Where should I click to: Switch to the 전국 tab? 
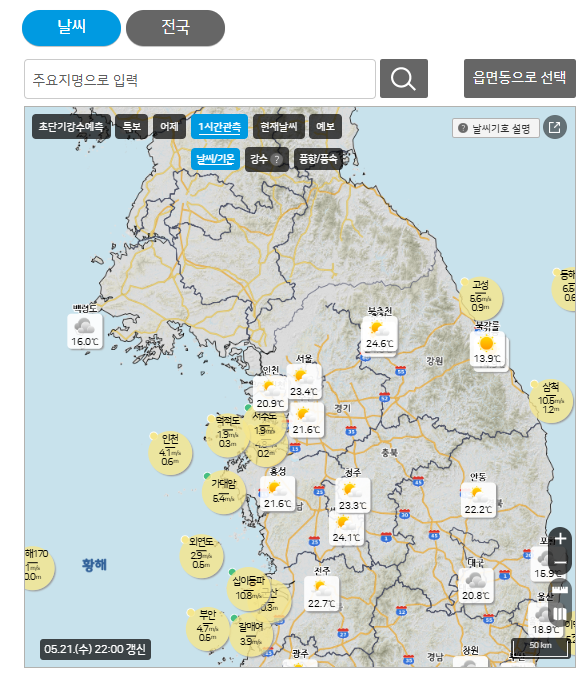pyautogui.click(x=176, y=28)
